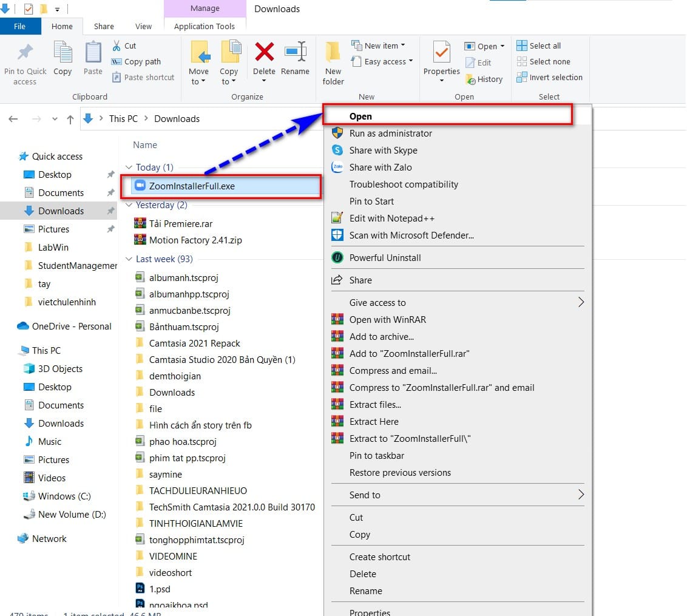Image resolution: width=687 pixels, height=616 pixels.
Task: Open the Application Tools tab
Action: pos(204,26)
